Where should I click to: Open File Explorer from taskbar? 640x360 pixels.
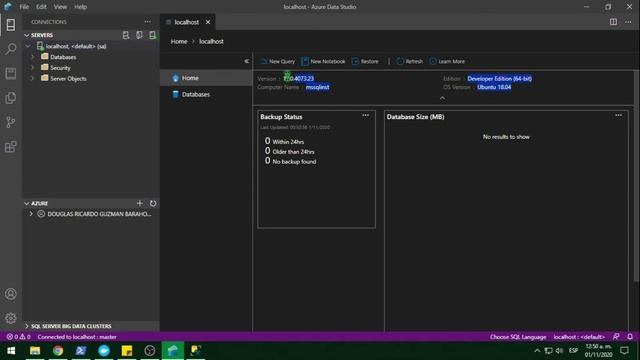(35, 351)
